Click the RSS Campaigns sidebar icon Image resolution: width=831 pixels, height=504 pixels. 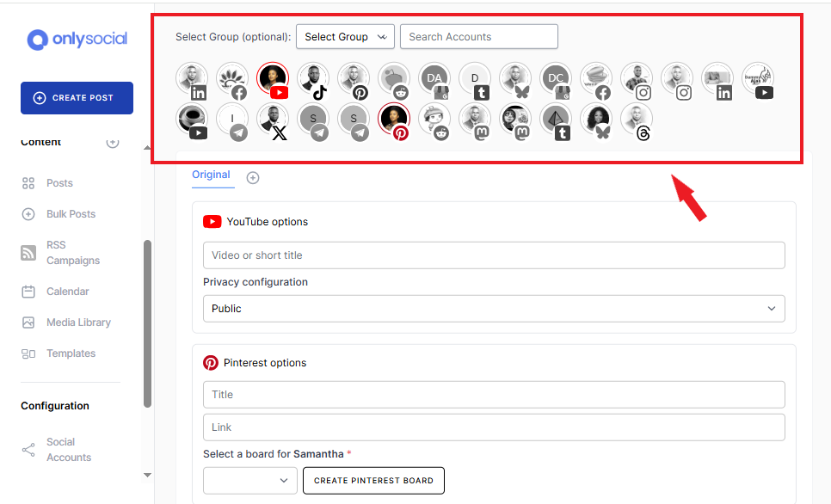point(28,253)
